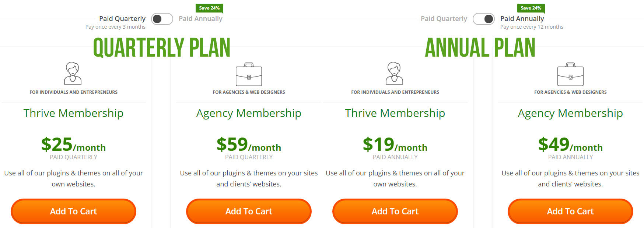Toggle the left billing switch to annual
Screen dimensions: 644x228
click(162, 19)
